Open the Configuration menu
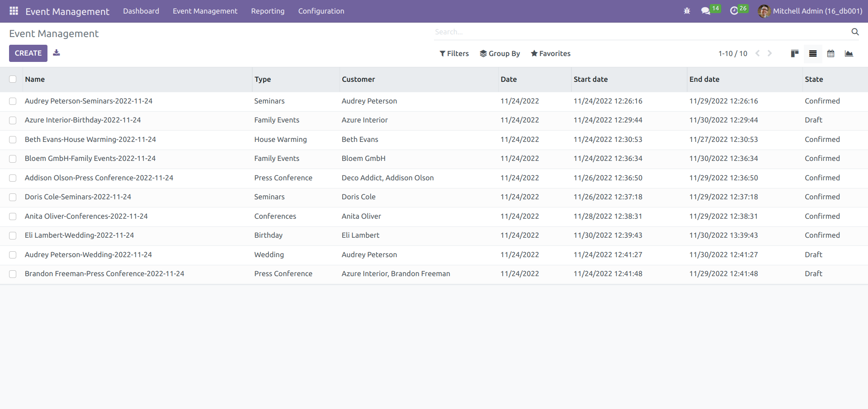 [321, 11]
